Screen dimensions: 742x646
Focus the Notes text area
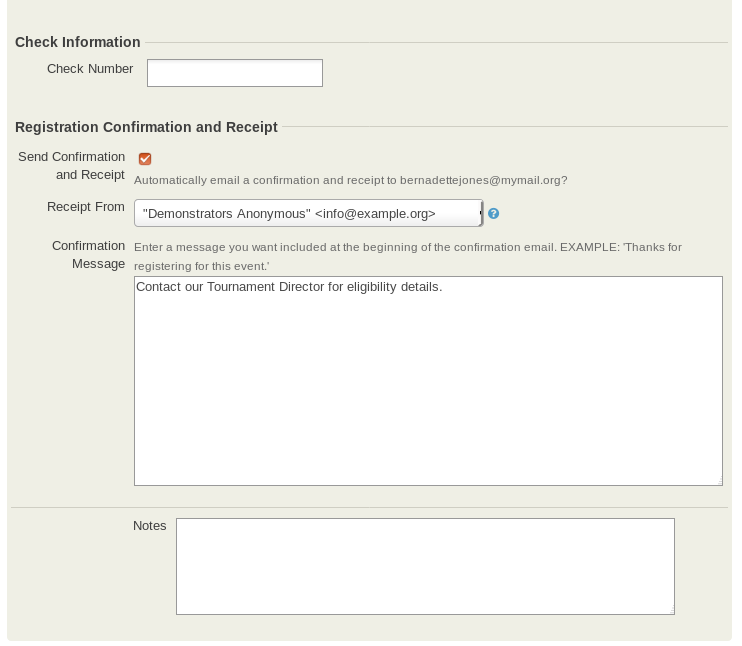[x=425, y=566]
